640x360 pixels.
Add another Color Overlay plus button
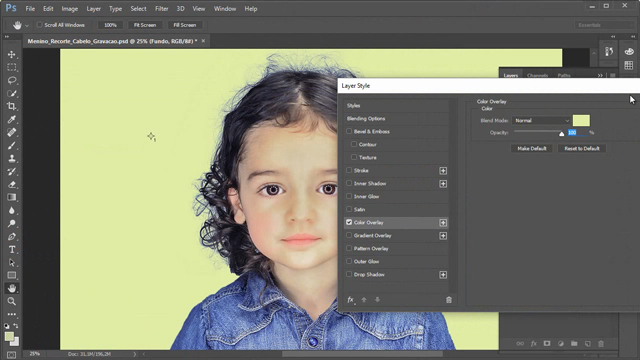pos(443,223)
